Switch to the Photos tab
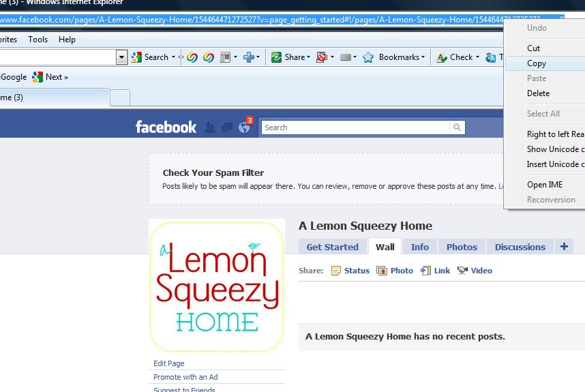585x392 pixels. click(462, 247)
